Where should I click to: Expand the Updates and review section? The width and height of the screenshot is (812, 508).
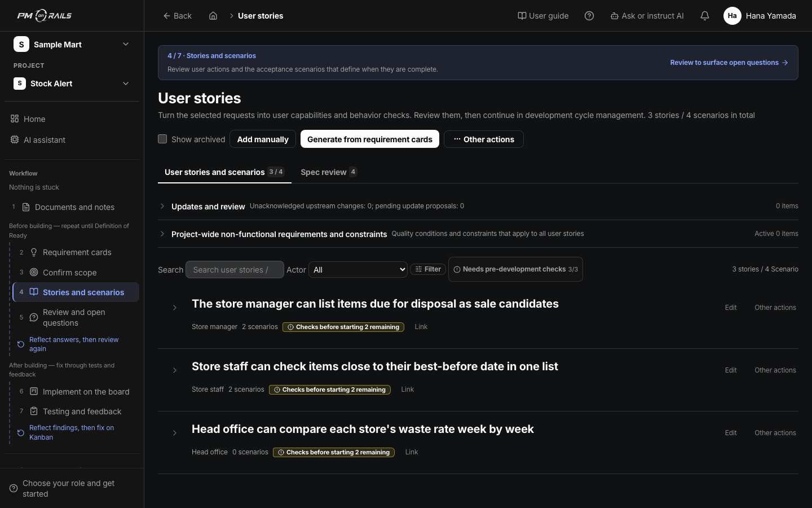click(x=162, y=206)
